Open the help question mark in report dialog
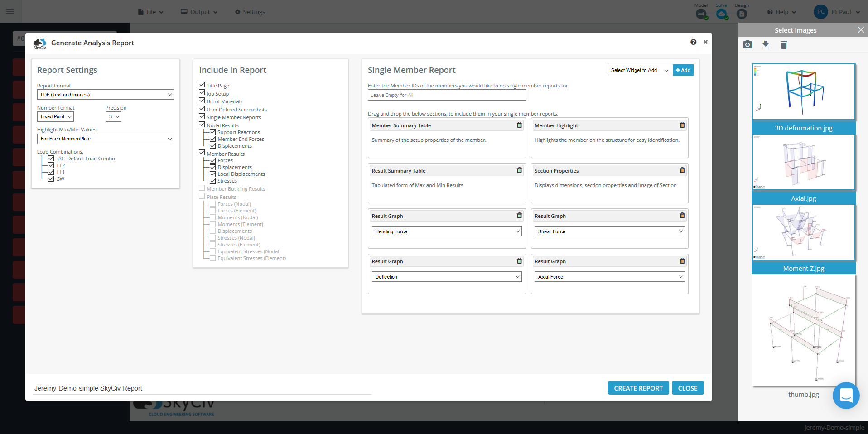Screen dimensions: 868x434 click(693, 42)
